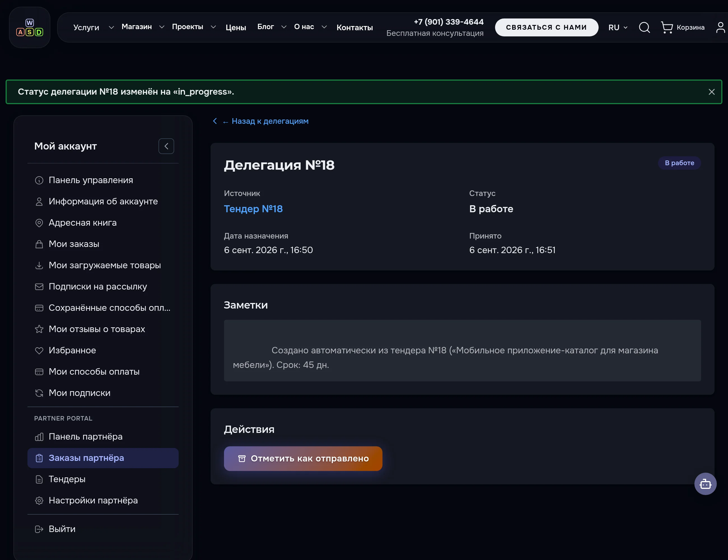The height and width of the screenshot is (560, 728).
Task: Open Сохранённые способы опл... sidebar item
Action: (103, 308)
